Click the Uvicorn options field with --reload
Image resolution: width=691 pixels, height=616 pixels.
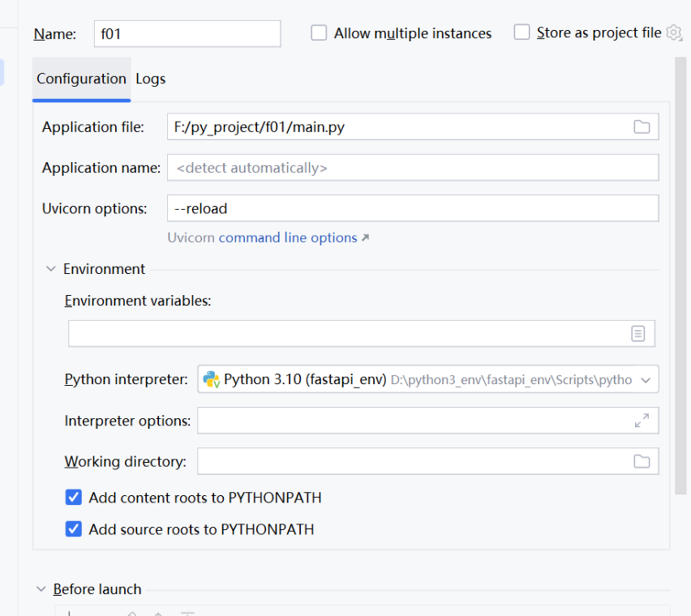[412, 208]
